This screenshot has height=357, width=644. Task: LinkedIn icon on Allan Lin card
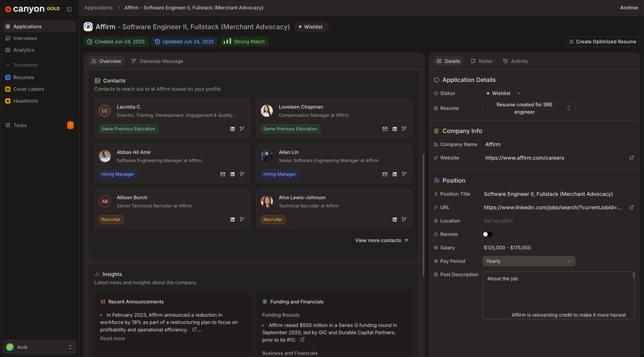click(x=394, y=174)
